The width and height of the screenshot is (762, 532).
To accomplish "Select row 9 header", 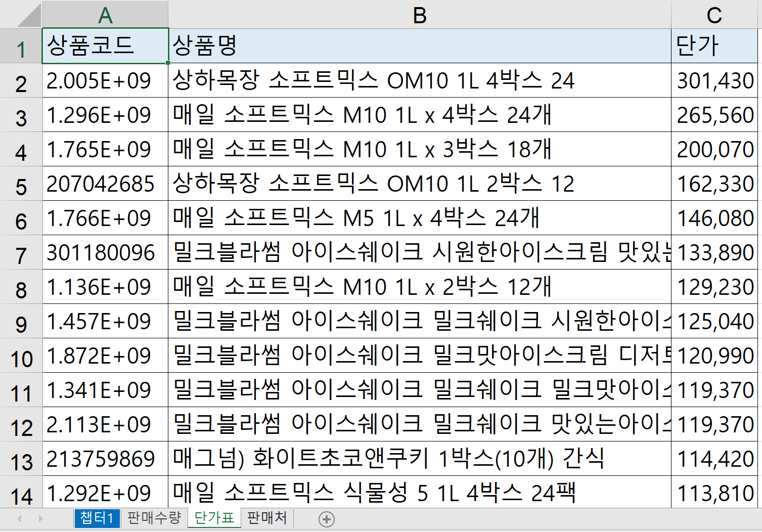I will tap(21, 321).
